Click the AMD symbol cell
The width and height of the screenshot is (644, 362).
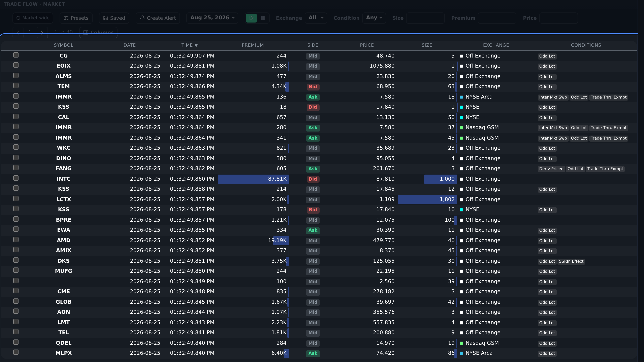[x=64, y=240]
